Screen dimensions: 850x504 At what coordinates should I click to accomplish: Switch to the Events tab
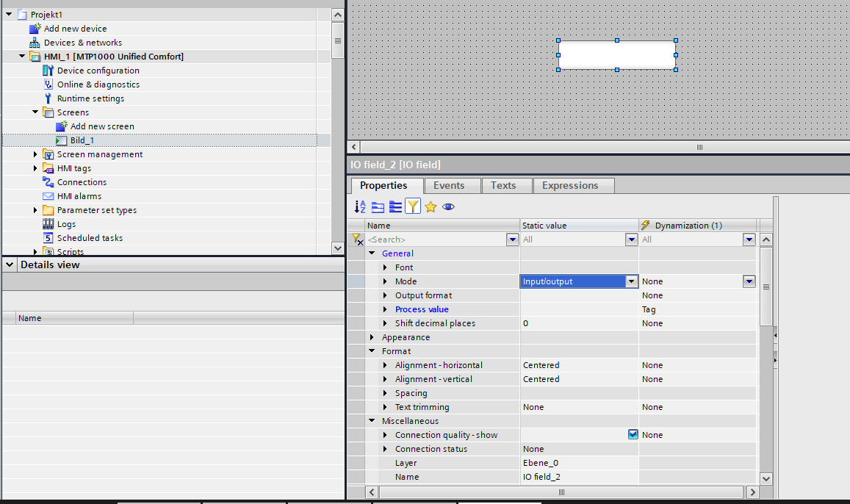[448, 186]
